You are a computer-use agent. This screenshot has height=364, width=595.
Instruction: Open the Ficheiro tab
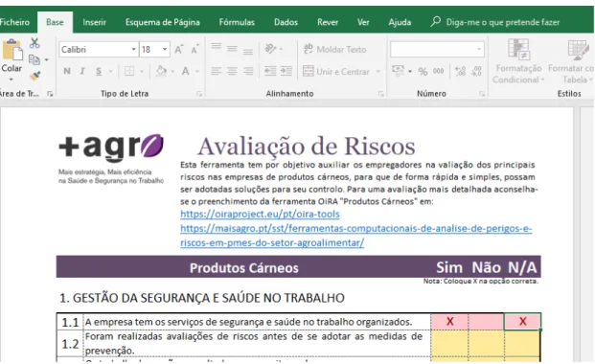tap(14, 22)
